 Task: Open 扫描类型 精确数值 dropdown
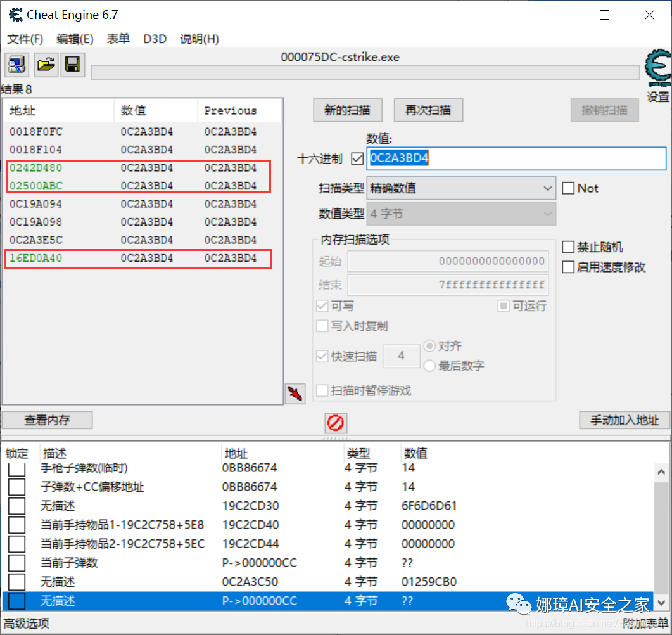pyautogui.click(x=461, y=188)
